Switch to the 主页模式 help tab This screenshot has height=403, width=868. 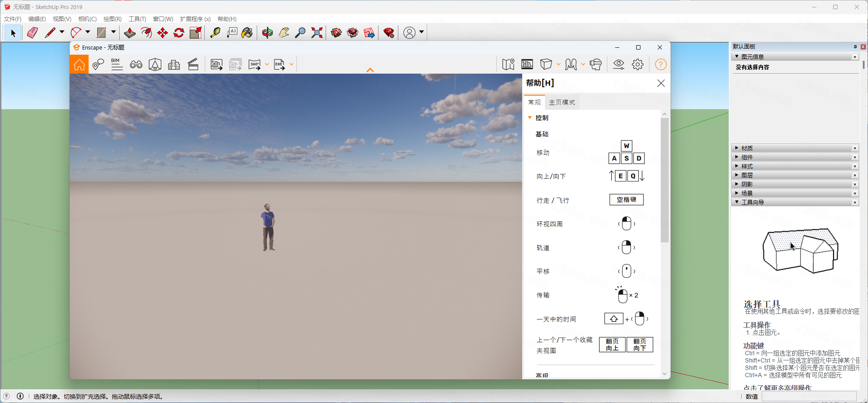point(562,102)
